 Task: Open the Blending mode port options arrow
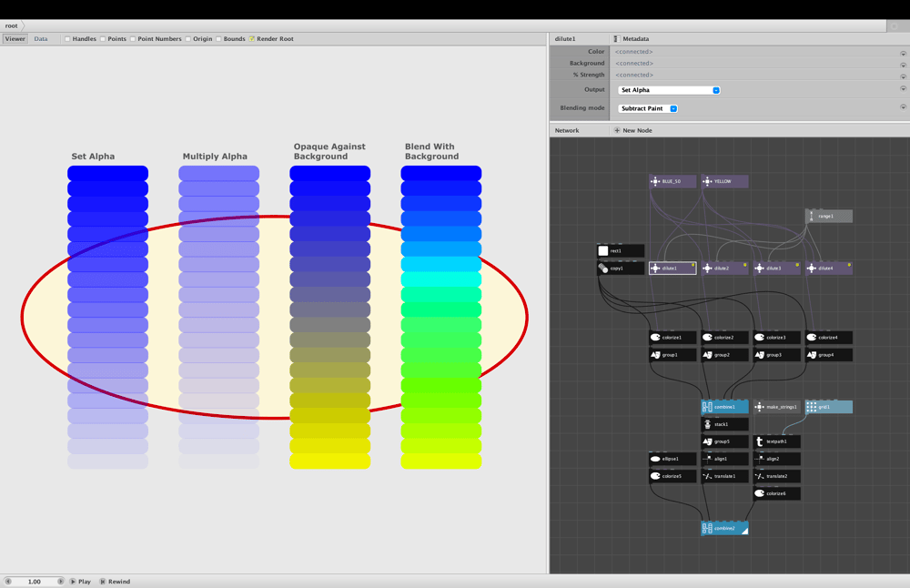(903, 106)
